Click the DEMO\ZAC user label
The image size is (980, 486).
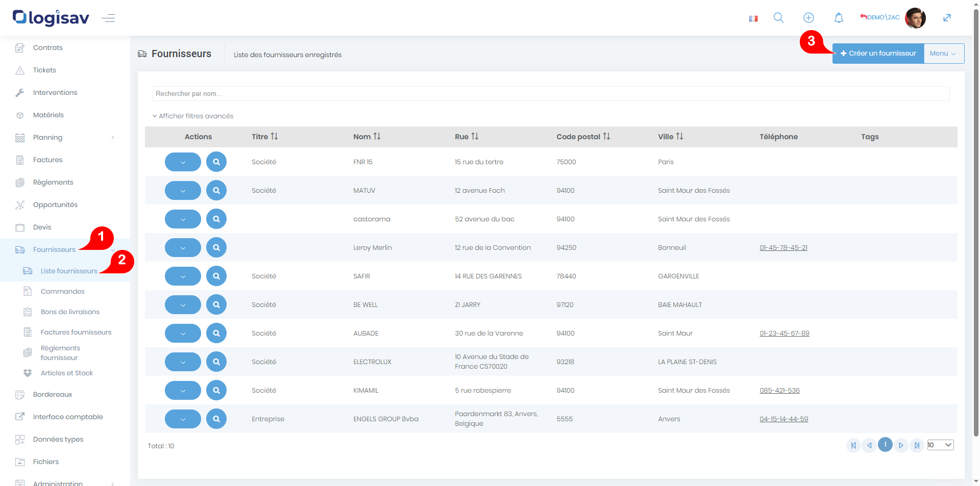tap(880, 17)
